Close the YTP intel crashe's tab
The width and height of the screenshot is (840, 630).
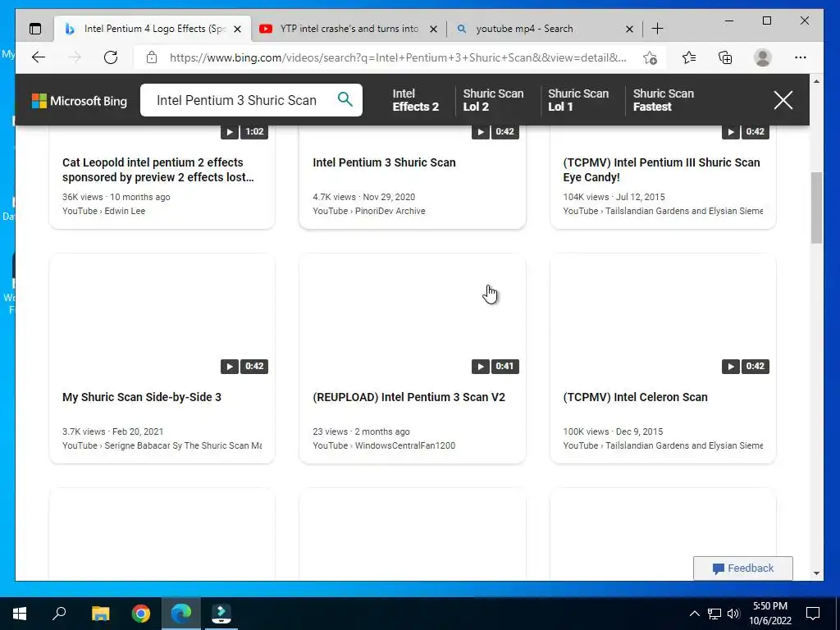tap(433, 30)
